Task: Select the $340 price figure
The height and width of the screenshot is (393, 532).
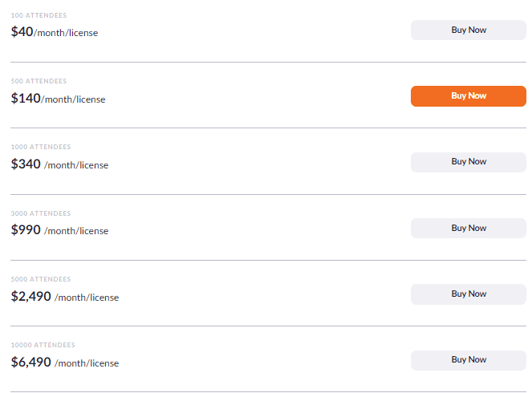Action: tap(26, 164)
